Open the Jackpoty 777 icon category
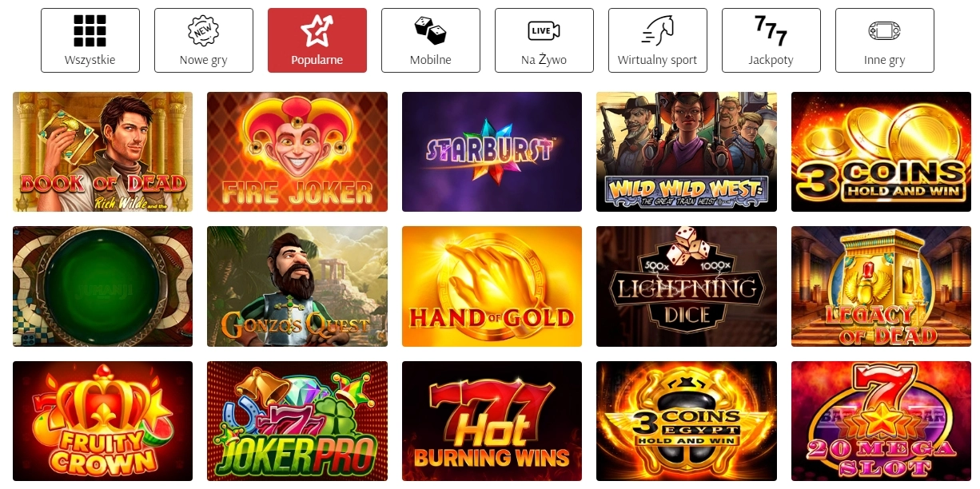 pyautogui.click(x=771, y=40)
